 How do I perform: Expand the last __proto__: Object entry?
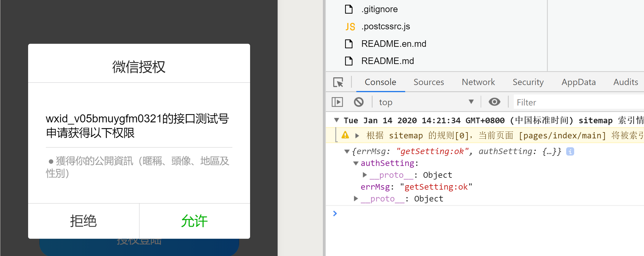click(356, 199)
